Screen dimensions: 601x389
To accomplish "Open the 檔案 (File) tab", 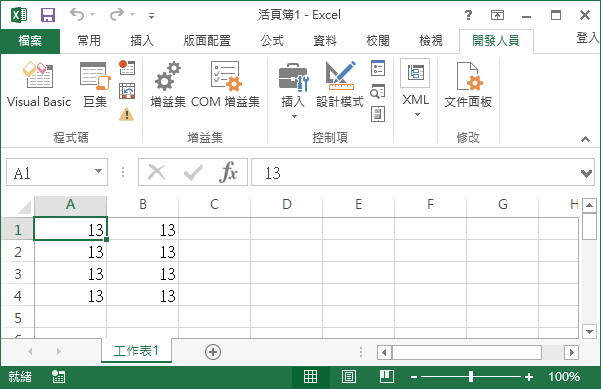I will pos(30,41).
